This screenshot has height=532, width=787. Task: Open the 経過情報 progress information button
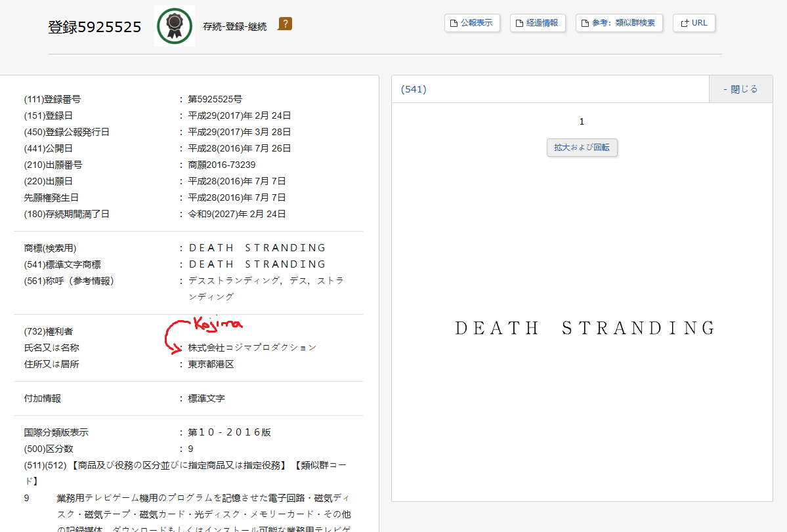click(x=538, y=23)
